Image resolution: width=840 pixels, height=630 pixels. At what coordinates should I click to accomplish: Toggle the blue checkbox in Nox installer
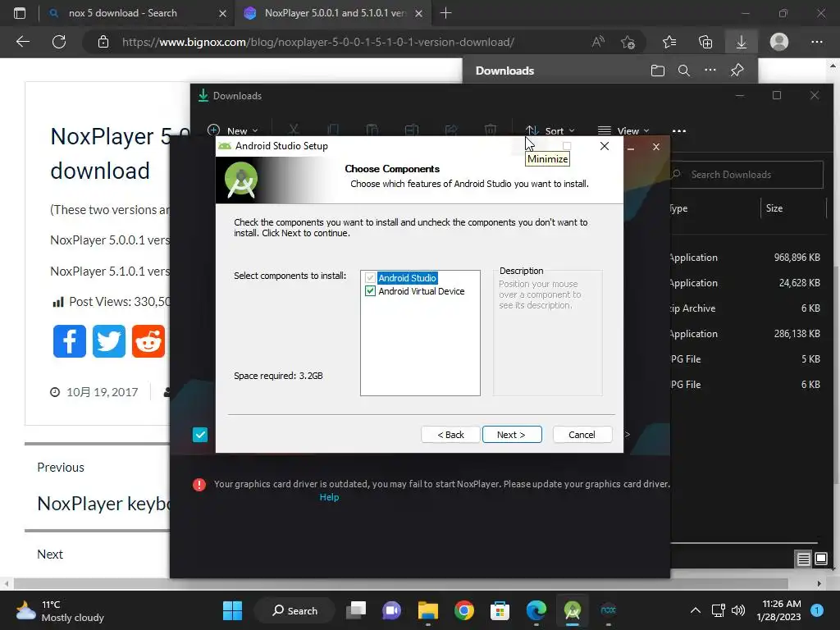pyautogui.click(x=200, y=435)
